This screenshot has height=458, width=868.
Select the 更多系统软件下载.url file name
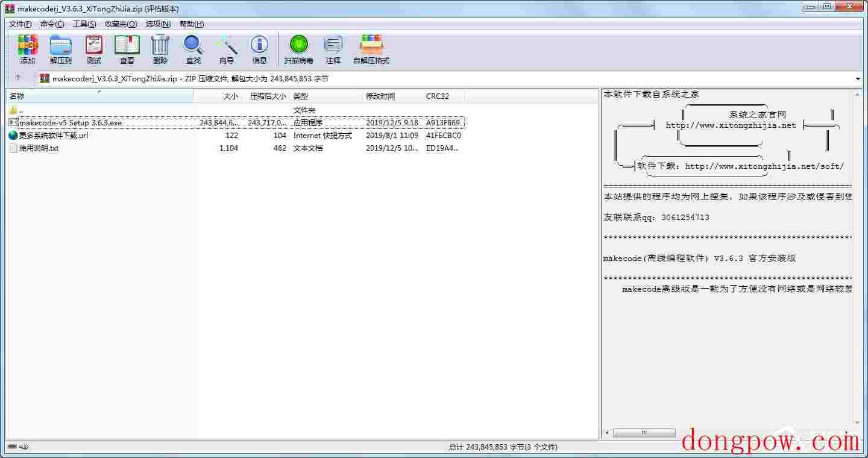point(54,135)
